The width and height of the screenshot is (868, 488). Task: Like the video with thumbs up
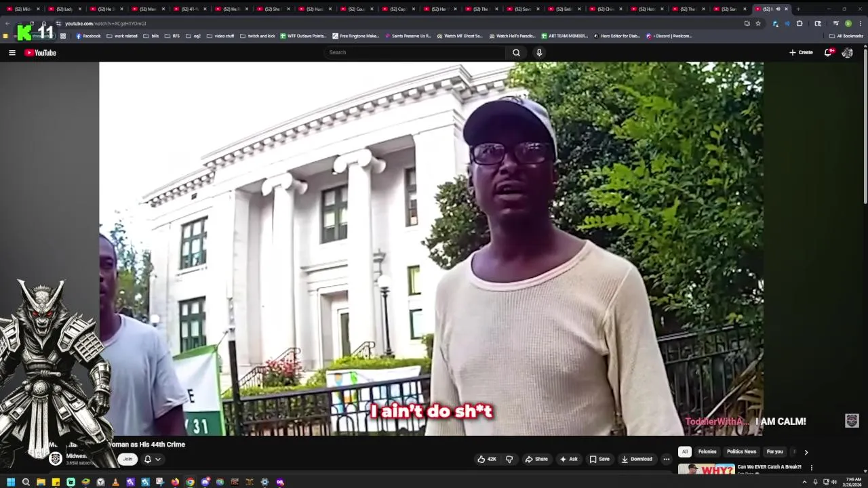coord(486,459)
